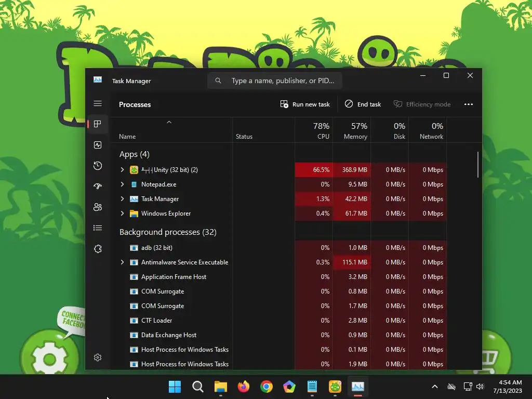Sort by the CPU column header

point(314,130)
